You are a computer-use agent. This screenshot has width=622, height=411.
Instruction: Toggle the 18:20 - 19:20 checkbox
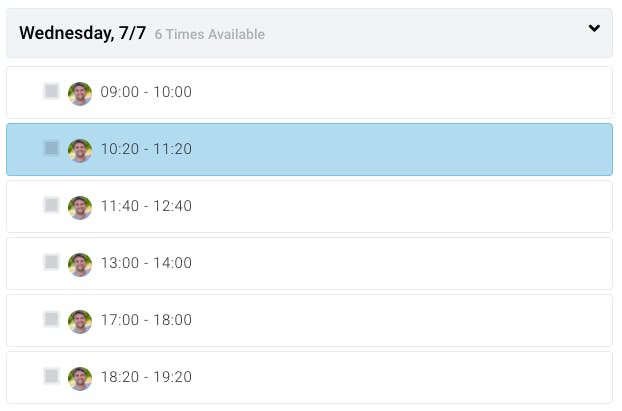(x=51, y=376)
